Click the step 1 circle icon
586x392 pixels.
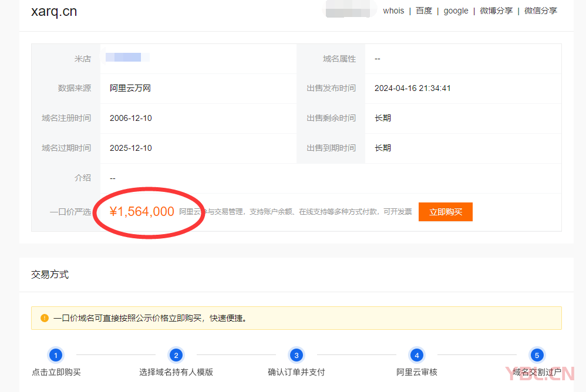pyautogui.click(x=55, y=355)
